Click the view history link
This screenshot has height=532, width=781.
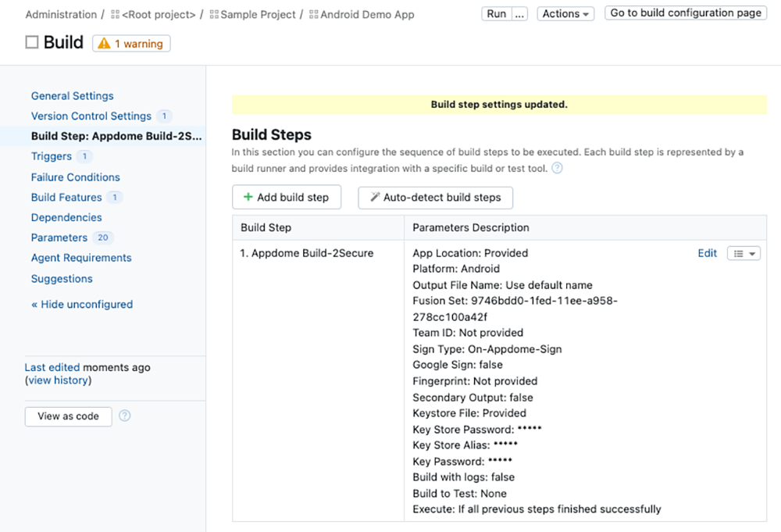point(58,380)
